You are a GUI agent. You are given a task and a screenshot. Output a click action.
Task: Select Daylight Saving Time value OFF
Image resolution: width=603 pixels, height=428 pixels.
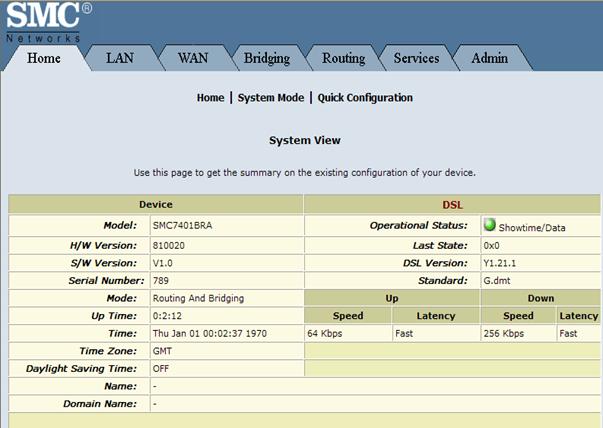(160, 369)
